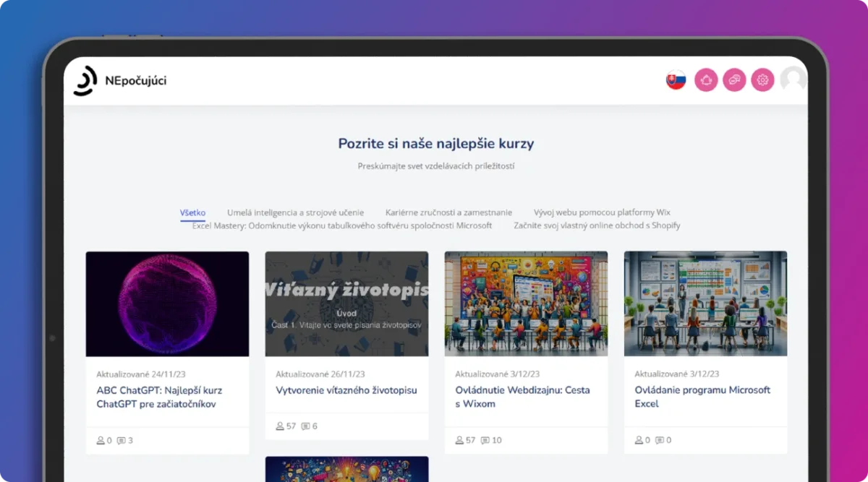Filter by Vývoj webu pomocou platformy Wix
868x482 pixels.
[x=602, y=212]
